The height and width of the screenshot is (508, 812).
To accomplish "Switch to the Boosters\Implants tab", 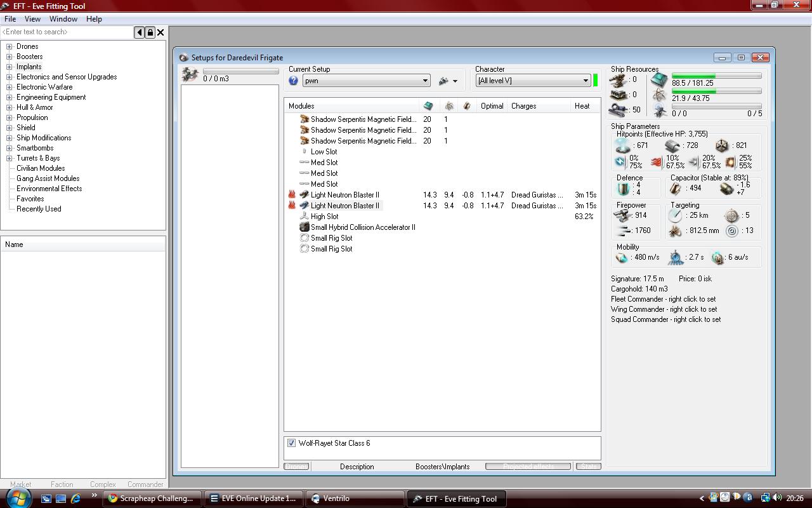I will [x=442, y=467].
